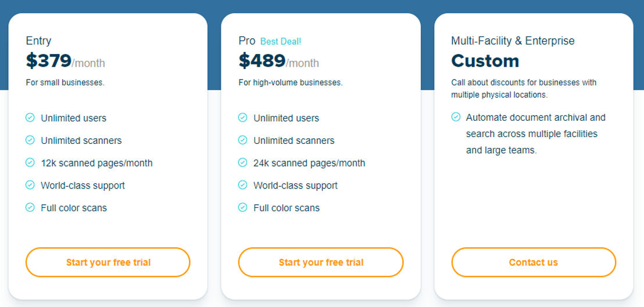The image size is (644, 307).
Task: Start your free trial for Pro plan
Action: pos(321,262)
